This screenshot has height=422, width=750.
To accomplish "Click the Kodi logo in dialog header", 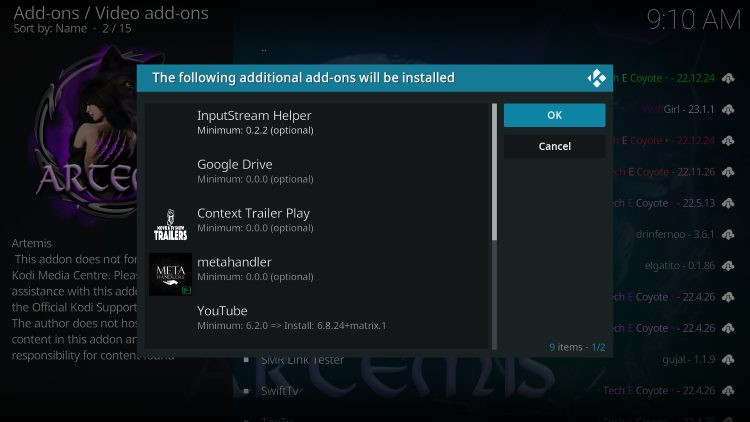I will (x=596, y=78).
